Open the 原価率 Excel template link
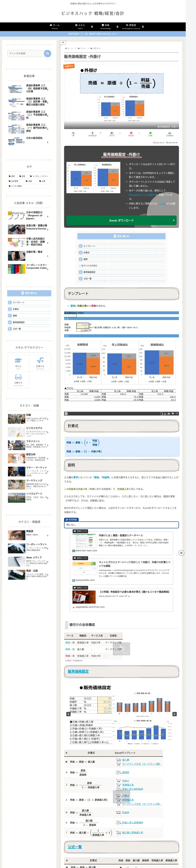The height and width of the screenshot is (868, 196). [126, 772]
